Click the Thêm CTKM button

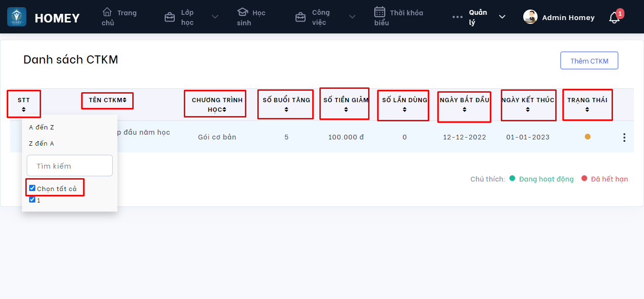tap(589, 61)
